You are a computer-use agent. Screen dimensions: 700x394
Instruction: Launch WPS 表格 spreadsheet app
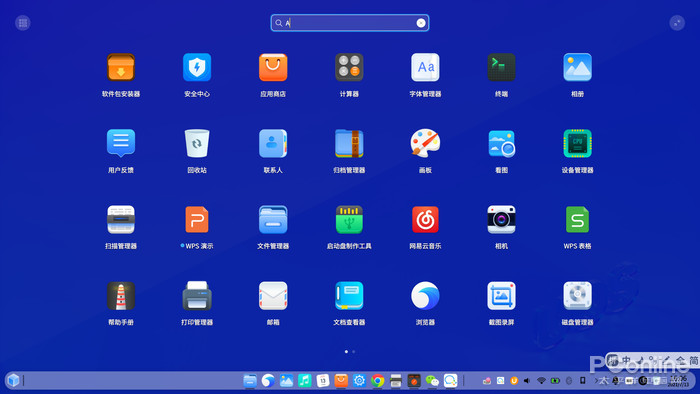578,220
